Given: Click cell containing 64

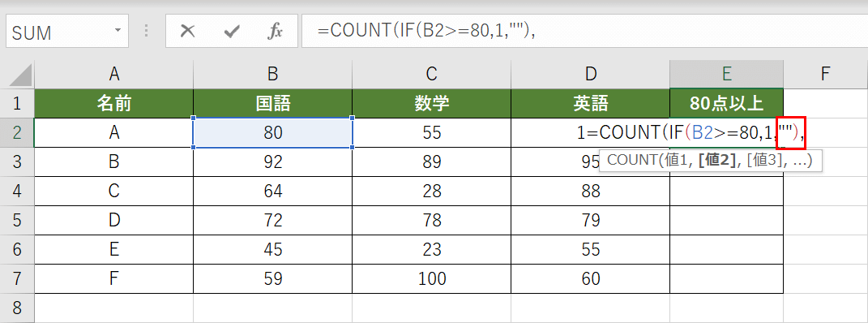Looking at the screenshot, I should point(272,192).
